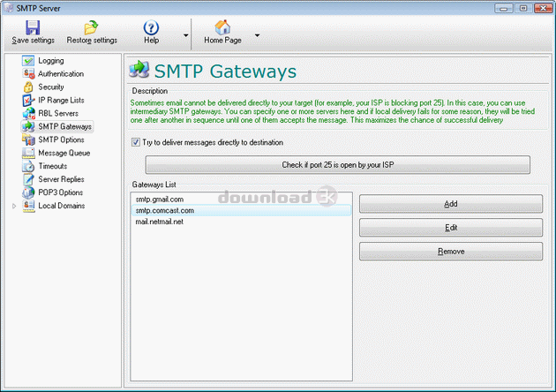The height and width of the screenshot is (392, 556).
Task: Open the POP3 Options page
Action: tap(61, 192)
